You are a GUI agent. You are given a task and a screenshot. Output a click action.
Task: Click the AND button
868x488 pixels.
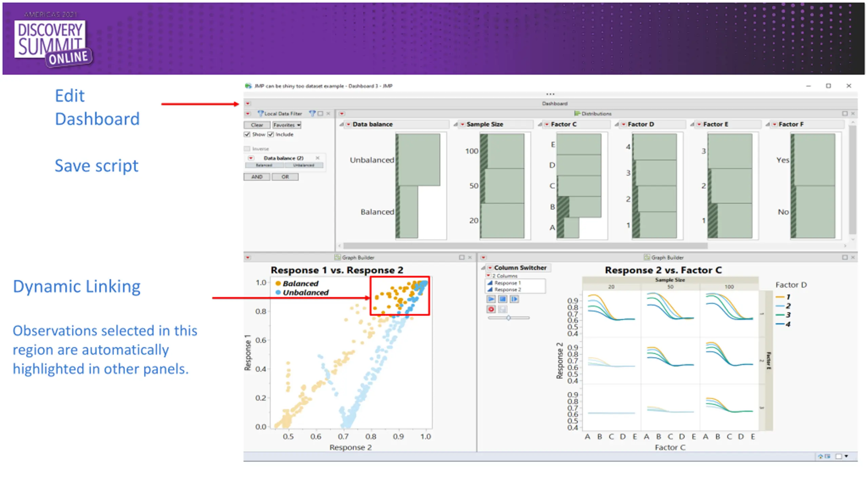coord(257,177)
